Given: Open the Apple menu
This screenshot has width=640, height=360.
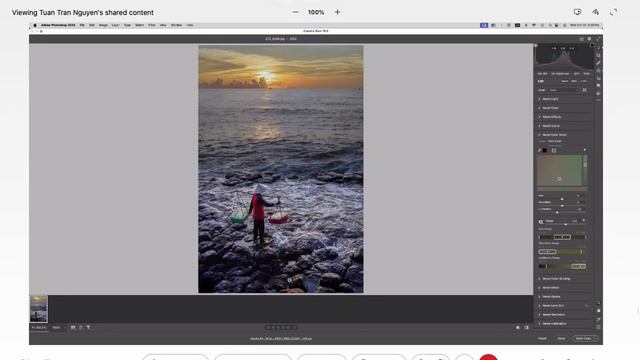Looking at the screenshot, I should 35,25.
